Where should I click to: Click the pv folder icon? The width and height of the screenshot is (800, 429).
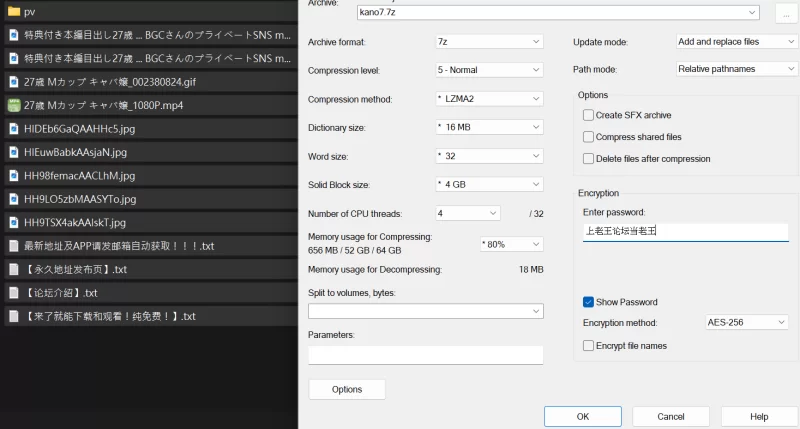pyautogui.click(x=14, y=11)
